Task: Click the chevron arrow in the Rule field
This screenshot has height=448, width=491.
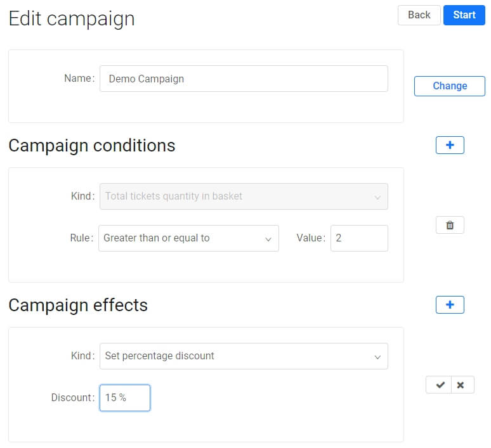Action: click(x=268, y=240)
